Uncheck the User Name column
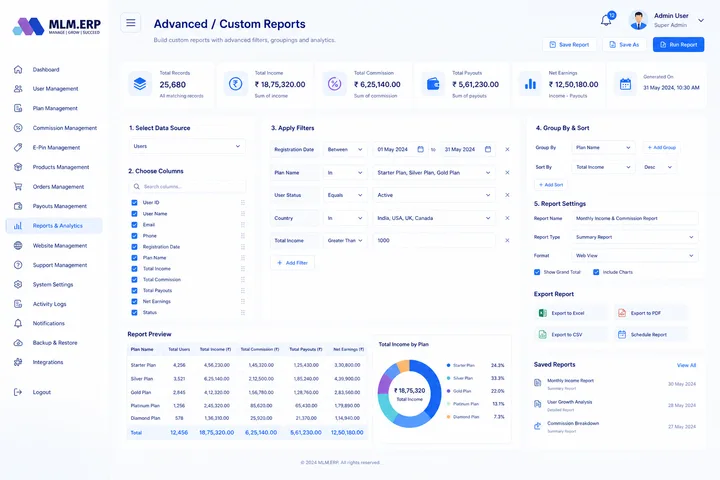Screen dimensions: 720x480 coord(135,214)
